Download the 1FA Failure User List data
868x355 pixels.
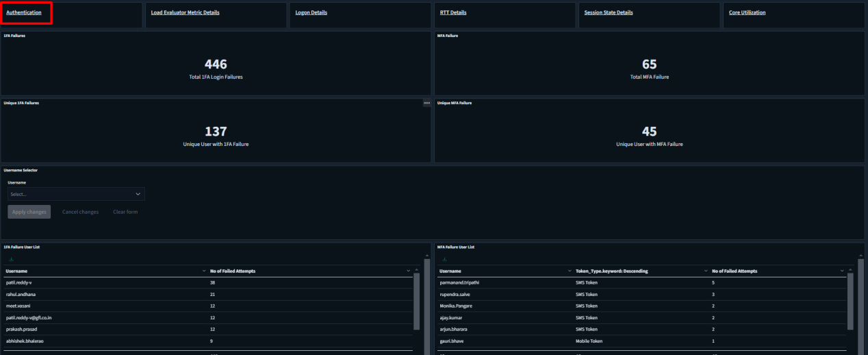coord(11,259)
